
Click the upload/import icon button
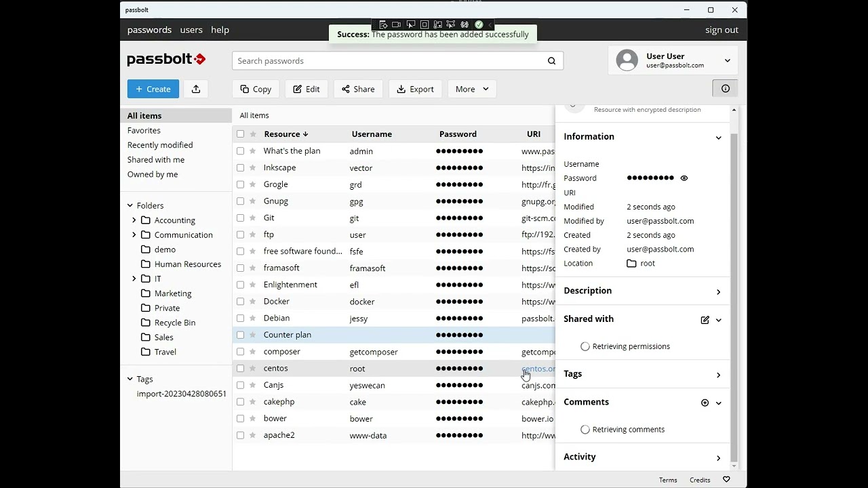(196, 89)
